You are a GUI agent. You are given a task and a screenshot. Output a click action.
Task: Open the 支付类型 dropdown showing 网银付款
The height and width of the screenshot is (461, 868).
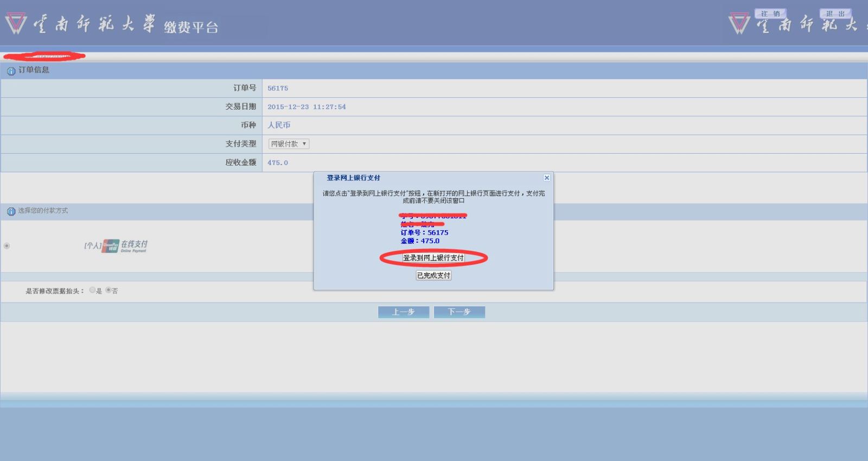[289, 144]
